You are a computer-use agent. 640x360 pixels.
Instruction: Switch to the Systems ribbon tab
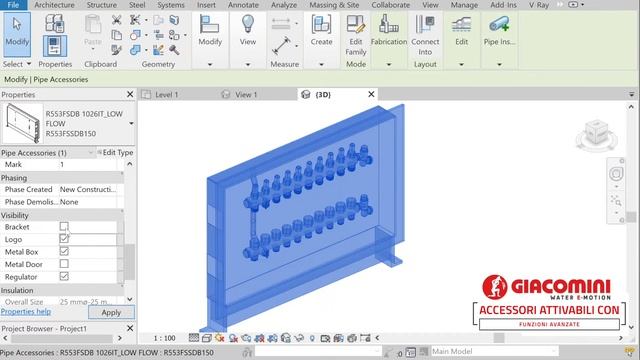click(x=171, y=5)
